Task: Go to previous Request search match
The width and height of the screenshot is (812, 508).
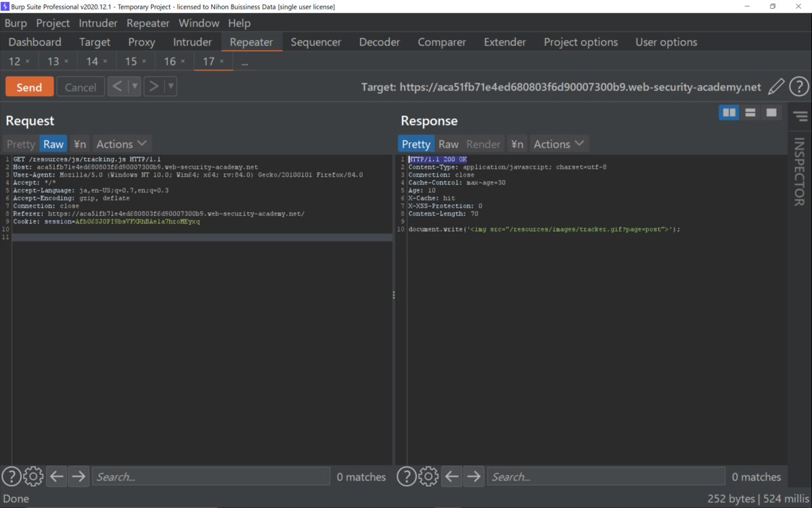Action: coord(57,477)
